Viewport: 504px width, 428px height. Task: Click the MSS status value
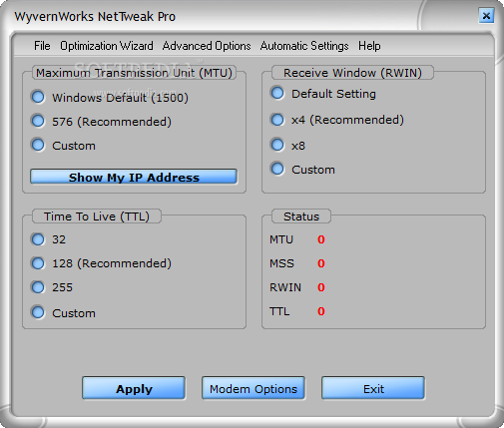321,263
